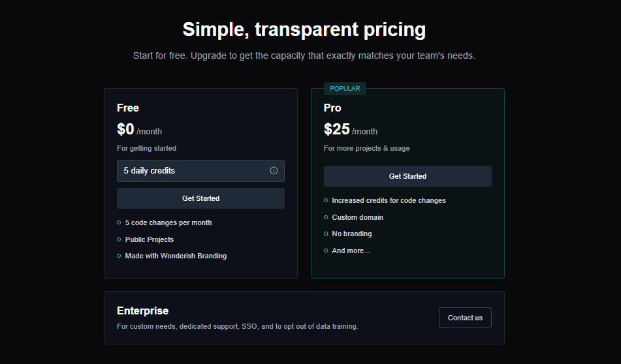The height and width of the screenshot is (364, 621).
Task: Click the bullet icon next to Custom domain
Action: pos(326,217)
